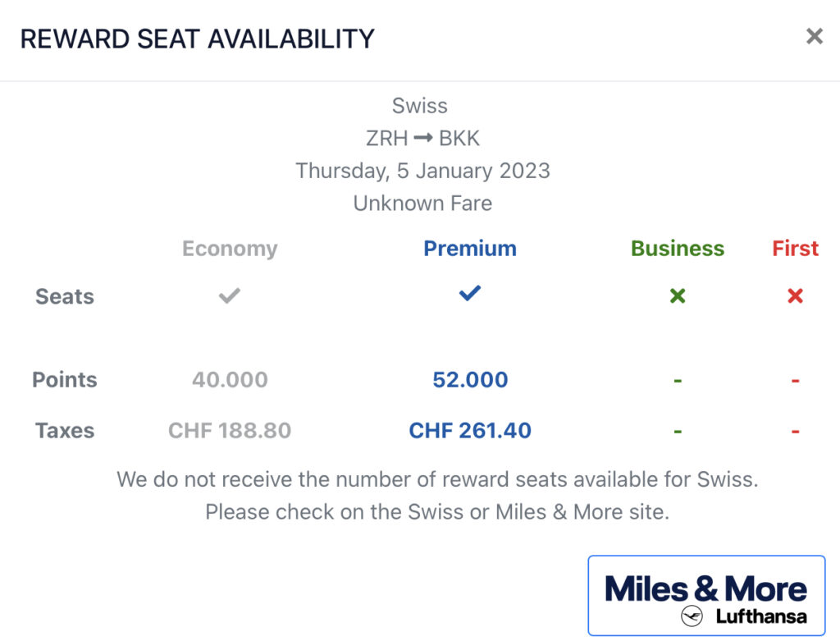Close the Reward Seat Availability dialog
The width and height of the screenshot is (840, 641).
point(815,36)
